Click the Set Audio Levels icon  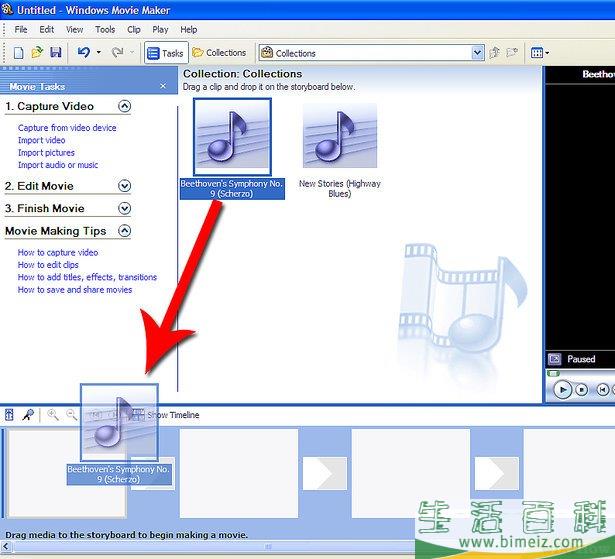[9, 415]
